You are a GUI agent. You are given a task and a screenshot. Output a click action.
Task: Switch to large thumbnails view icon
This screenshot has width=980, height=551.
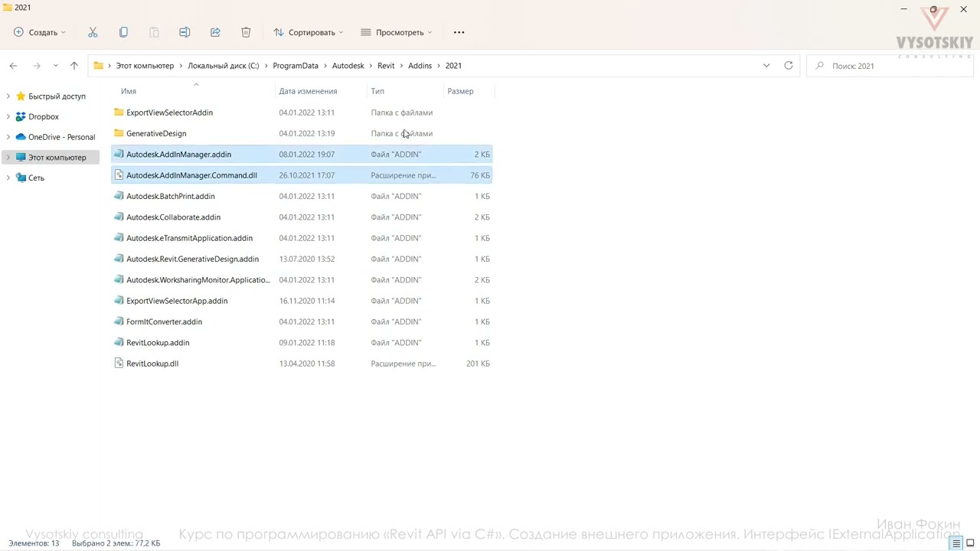point(970,543)
